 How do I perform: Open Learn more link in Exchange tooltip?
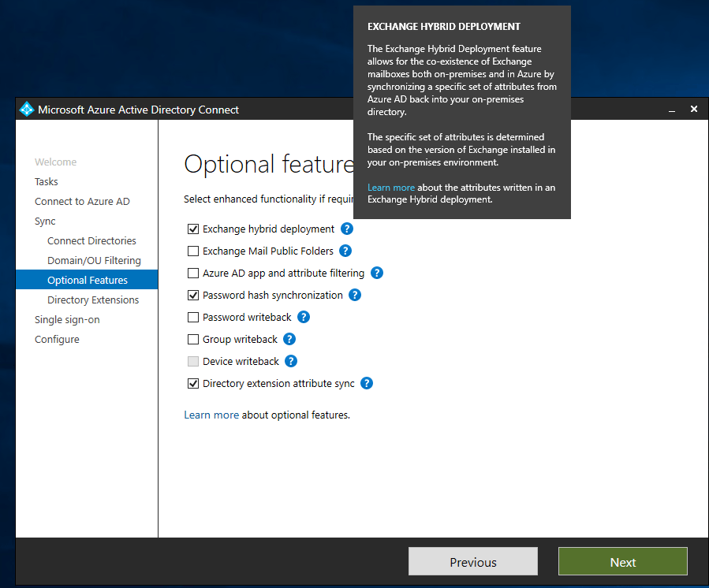coord(390,188)
